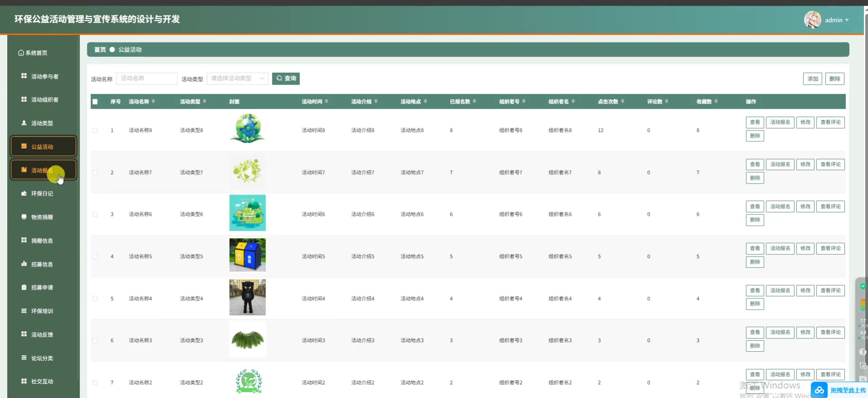This screenshot has height=398, width=868.
Task: Toggle the select-all checkbox in table header
Action: point(95,102)
